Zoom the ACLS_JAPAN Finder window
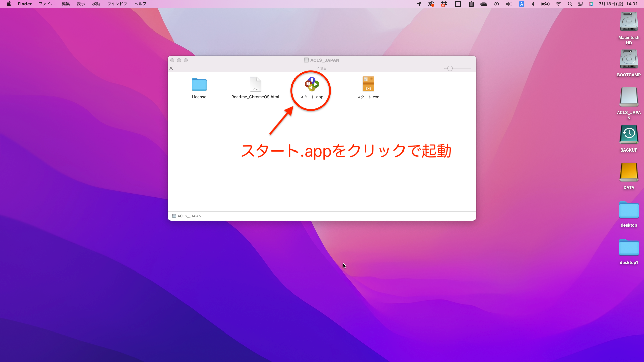Screen dimensions: 644x362 coord(186,60)
